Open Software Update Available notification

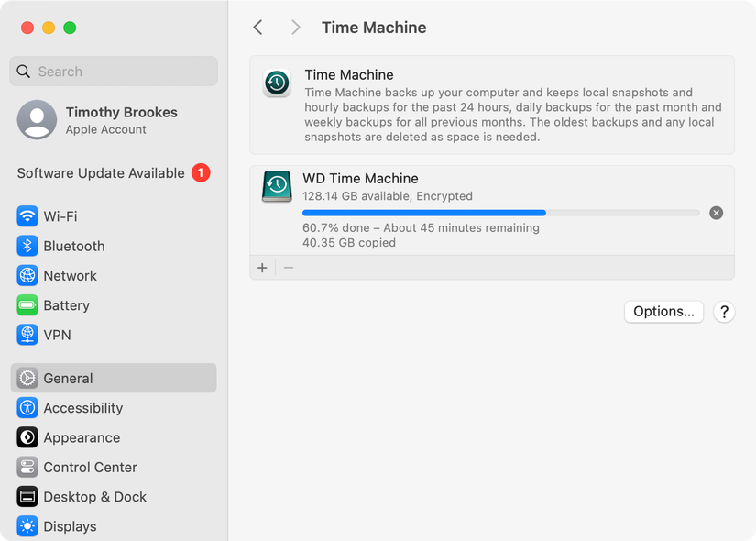[x=104, y=173]
